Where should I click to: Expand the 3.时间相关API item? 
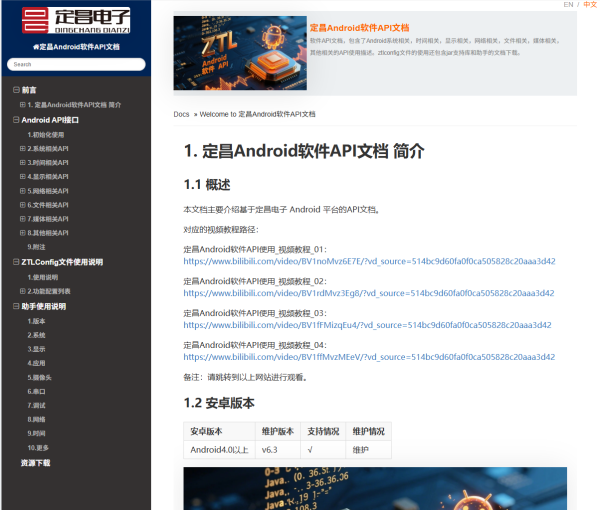[23, 163]
